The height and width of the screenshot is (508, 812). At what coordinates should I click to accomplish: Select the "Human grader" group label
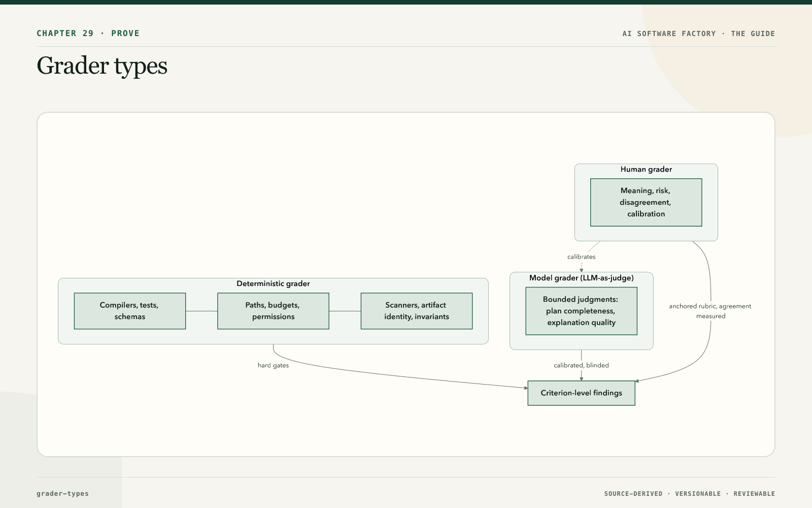pos(646,170)
